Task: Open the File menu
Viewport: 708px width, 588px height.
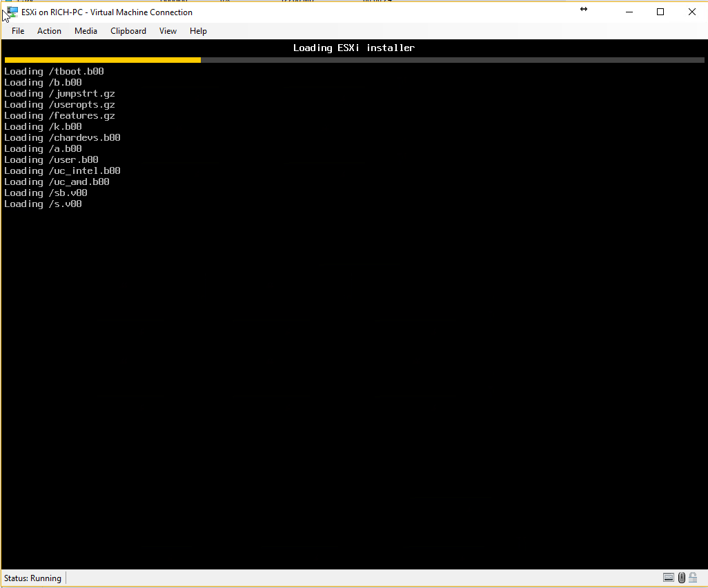Action: pos(18,31)
